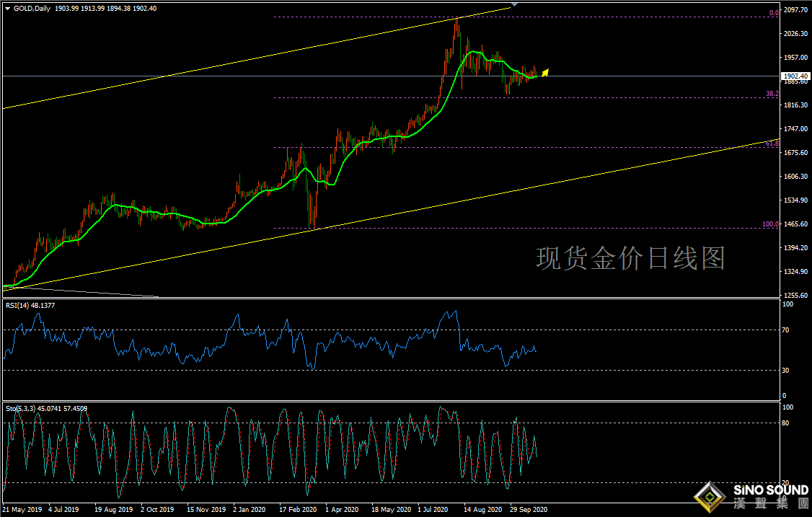
Task: Select the 100.0 Fibonacci level label
Action: coord(769,224)
